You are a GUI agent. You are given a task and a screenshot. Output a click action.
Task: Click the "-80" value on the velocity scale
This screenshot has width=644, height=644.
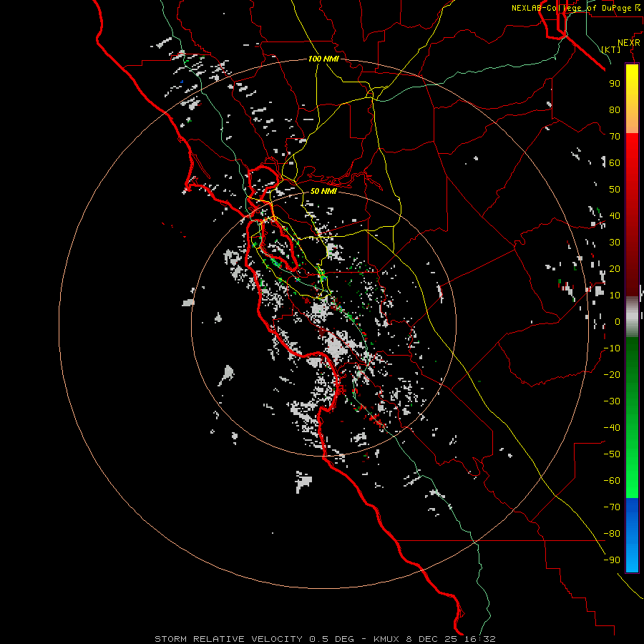612,534
